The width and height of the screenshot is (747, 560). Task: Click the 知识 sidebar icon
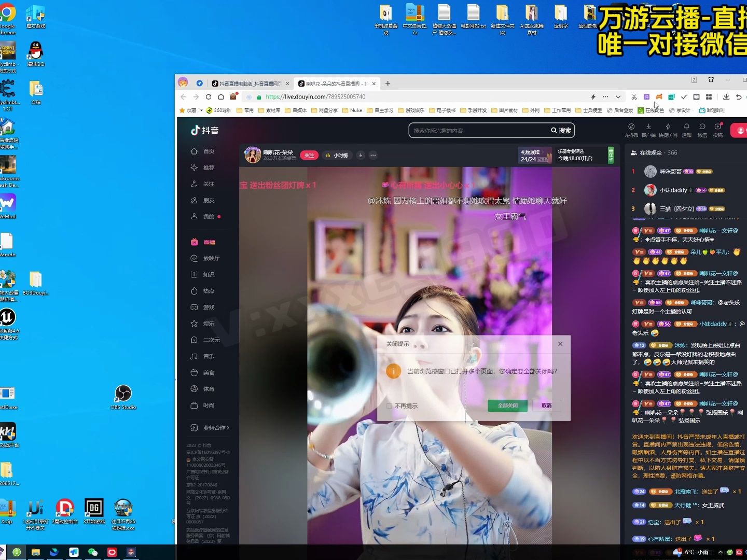[x=194, y=274]
